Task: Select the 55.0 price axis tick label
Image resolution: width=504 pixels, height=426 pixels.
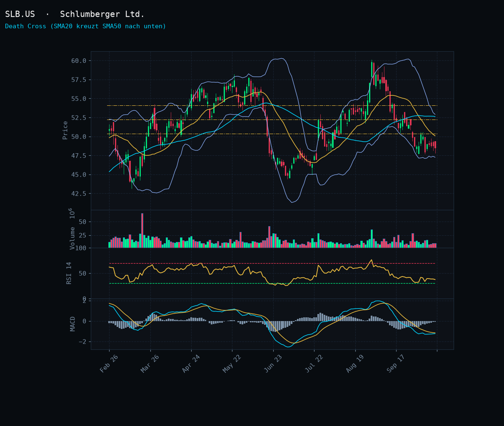Action: (x=79, y=99)
